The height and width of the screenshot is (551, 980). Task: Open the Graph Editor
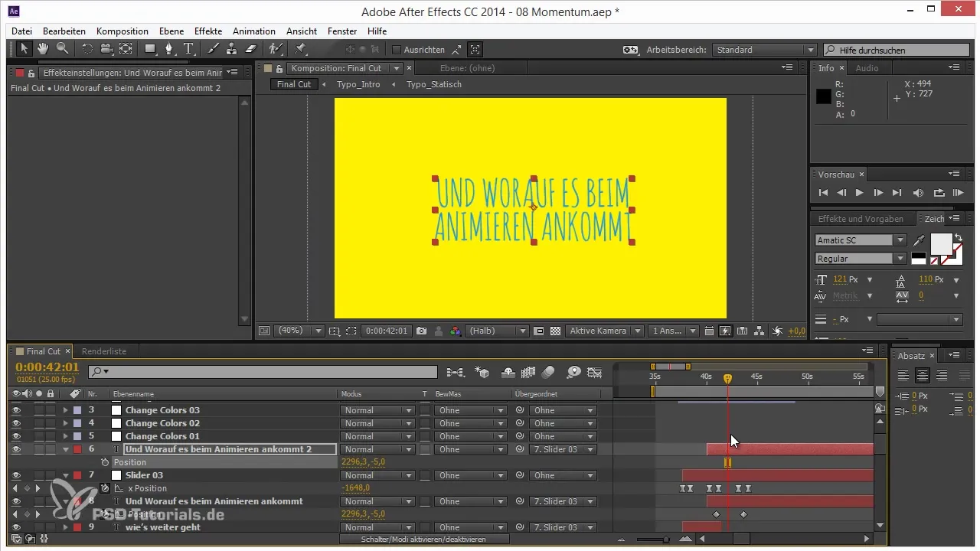tap(594, 372)
